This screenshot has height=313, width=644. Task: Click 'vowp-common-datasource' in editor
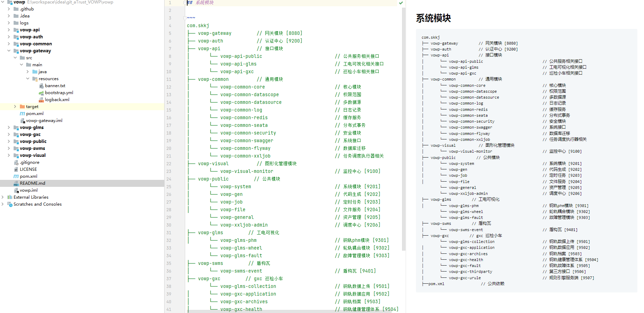251,102
